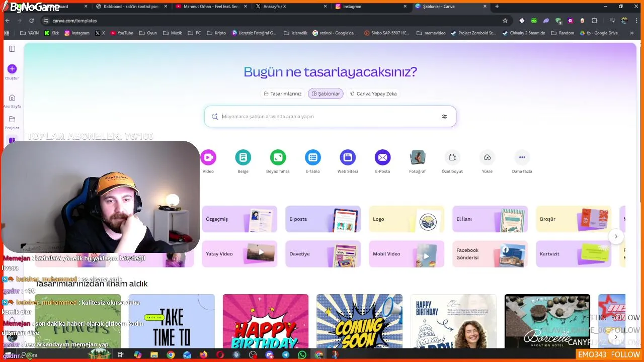
Task: Open the fp - Google Drive bookmark
Action: point(599,33)
